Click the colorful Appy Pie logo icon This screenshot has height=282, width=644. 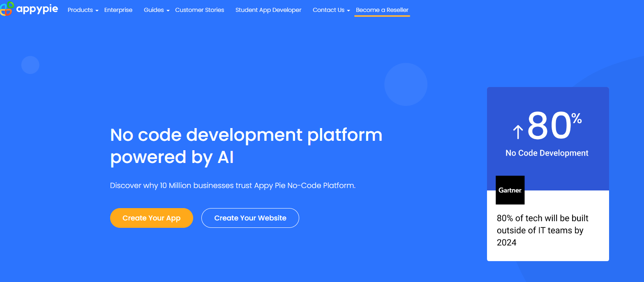point(7,9)
